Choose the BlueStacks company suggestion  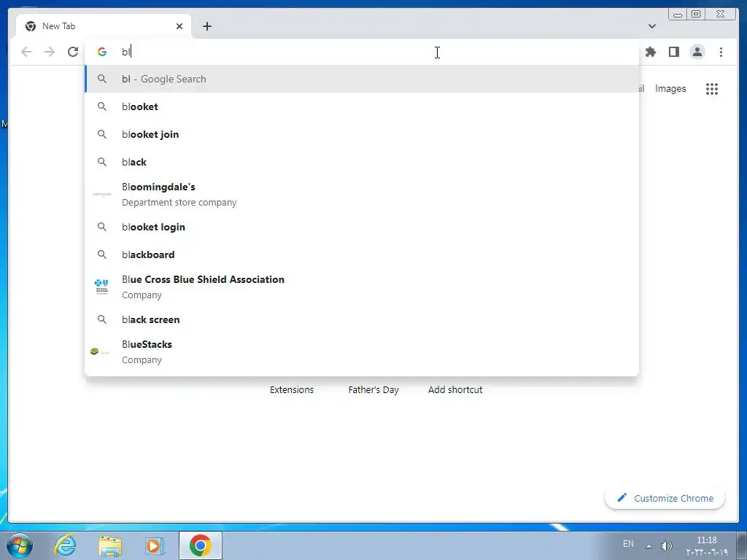(362, 352)
